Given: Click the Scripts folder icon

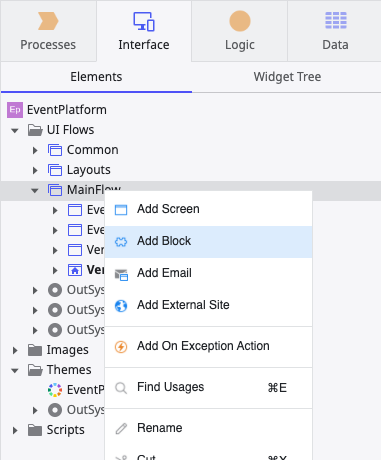Looking at the screenshot, I should [35, 430].
